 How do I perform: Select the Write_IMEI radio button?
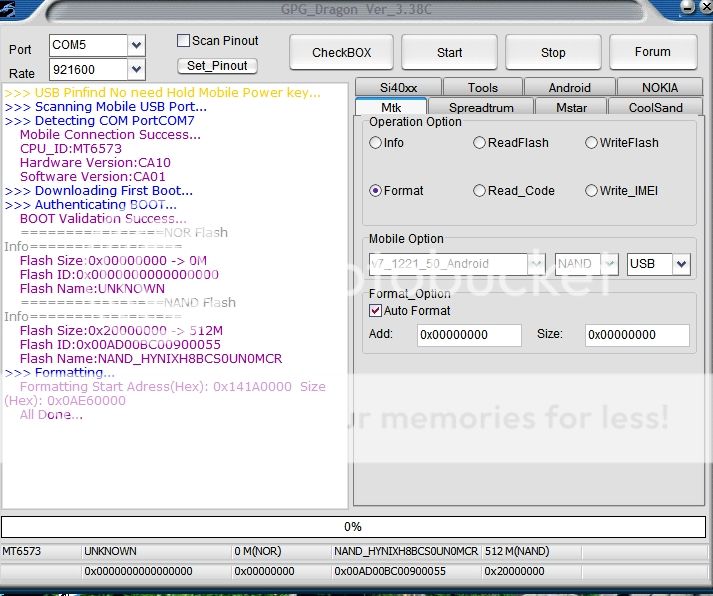[591, 191]
